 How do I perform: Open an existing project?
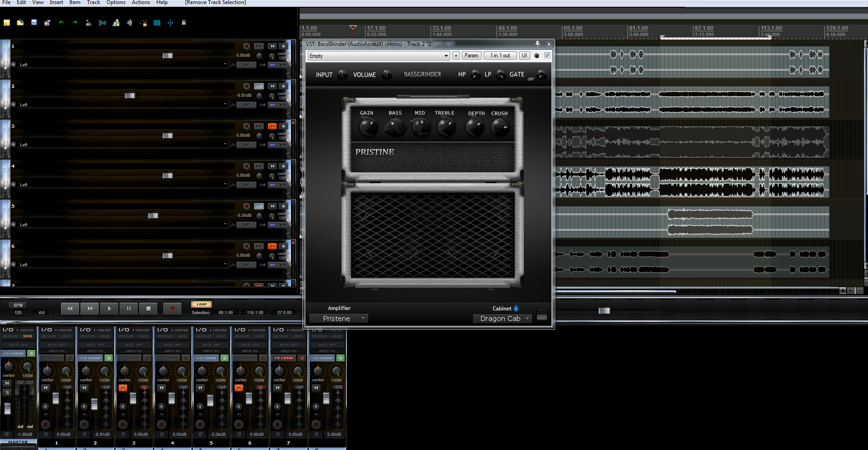coord(20,23)
